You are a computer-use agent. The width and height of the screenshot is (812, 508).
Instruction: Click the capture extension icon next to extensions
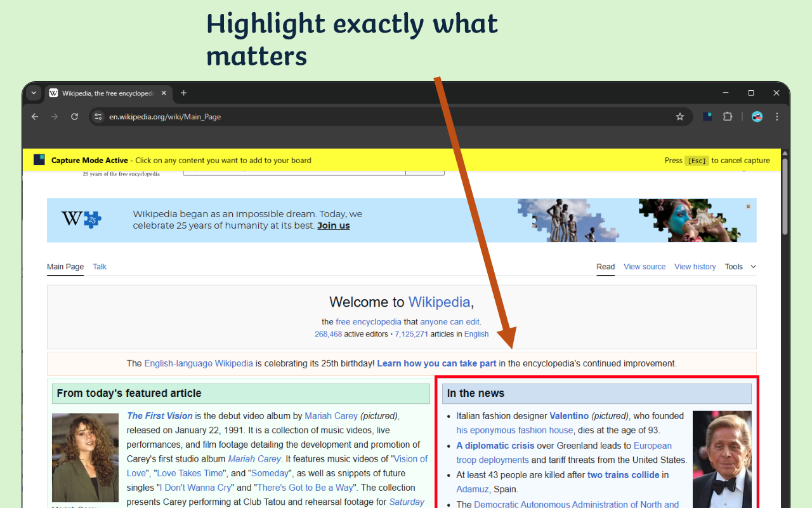(x=707, y=116)
